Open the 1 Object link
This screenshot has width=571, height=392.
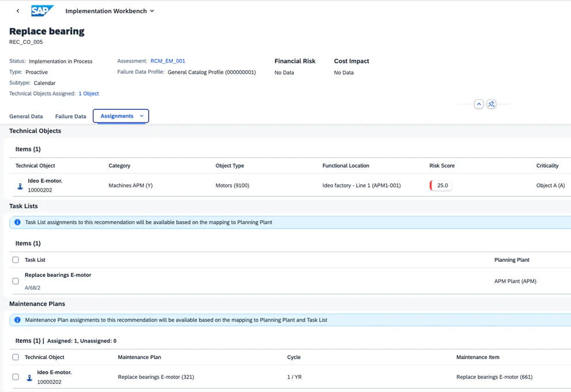[89, 93]
